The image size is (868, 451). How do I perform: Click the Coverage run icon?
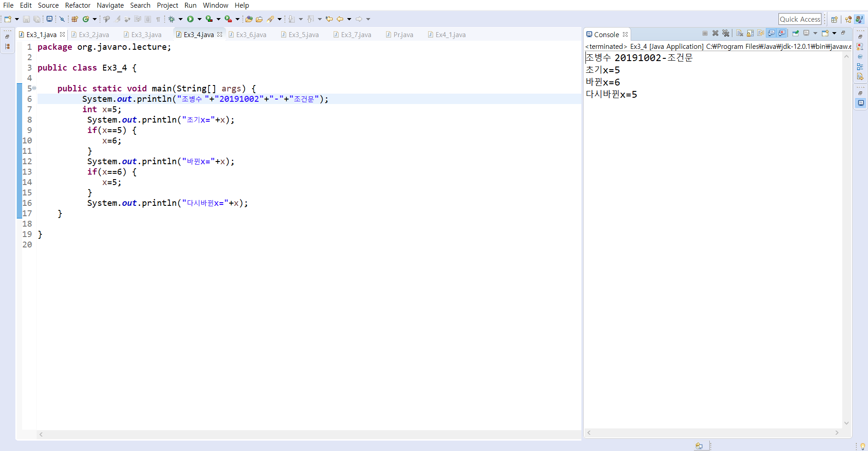[209, 19]
